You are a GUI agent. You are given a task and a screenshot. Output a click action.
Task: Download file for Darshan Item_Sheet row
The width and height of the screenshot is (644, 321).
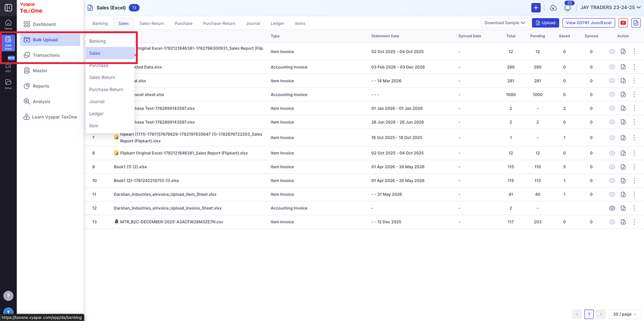pos(623,194)
